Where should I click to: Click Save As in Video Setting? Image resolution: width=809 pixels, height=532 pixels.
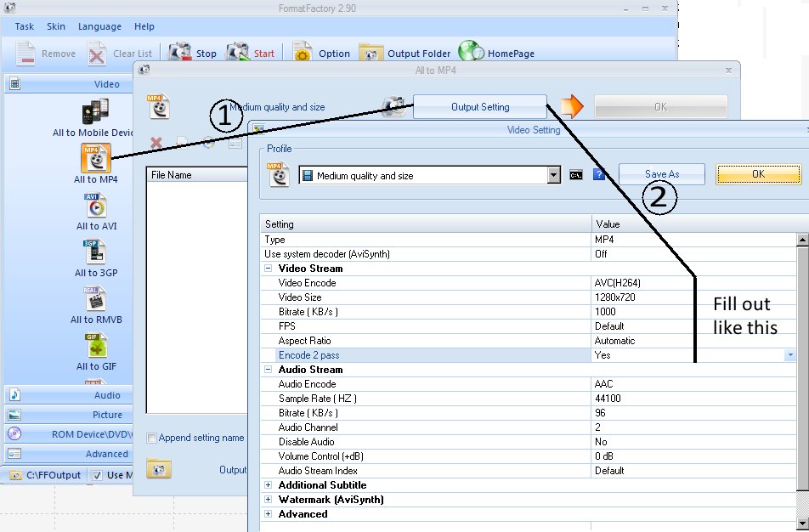click(x=661, y=174)
